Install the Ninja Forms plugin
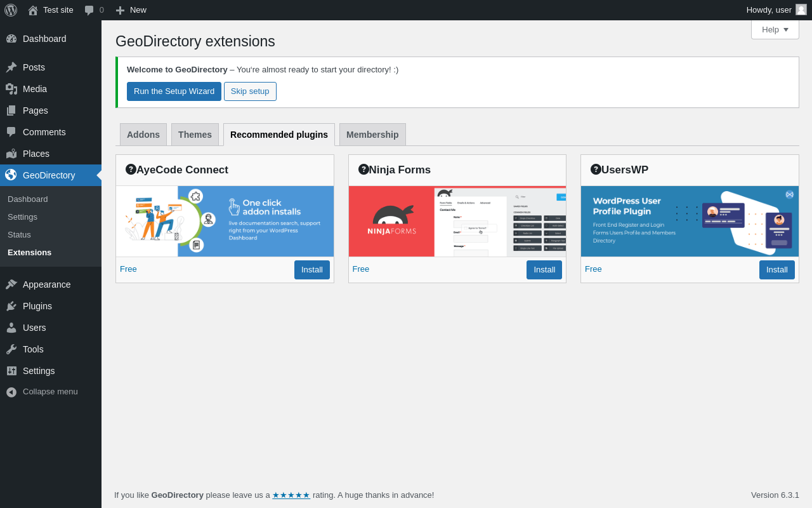The image size is (812, 508). click(544, 270)
